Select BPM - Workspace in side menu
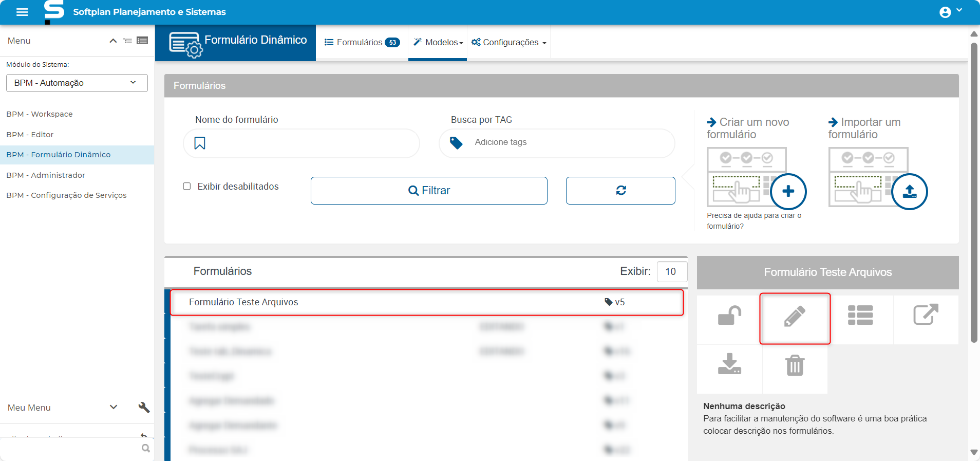Screen dimensions: 980x461 click(x=40, y=114)
